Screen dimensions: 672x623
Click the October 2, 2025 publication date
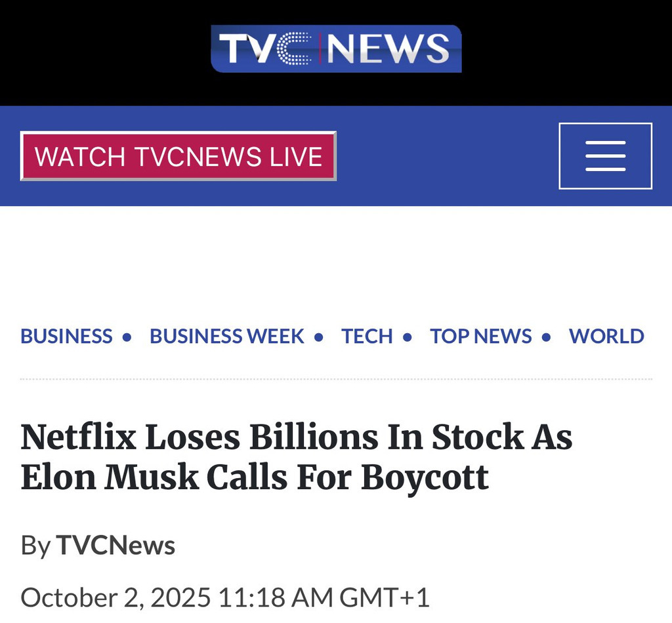(x=115, y=597)
